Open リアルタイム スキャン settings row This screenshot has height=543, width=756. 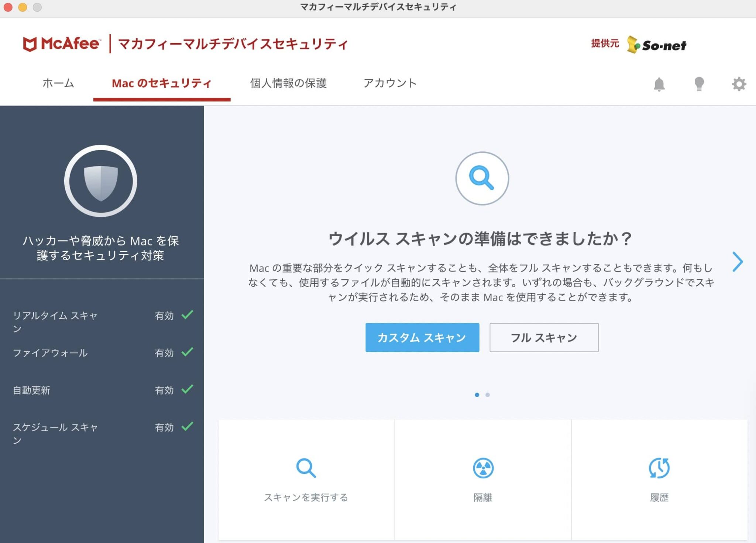pyautogui.click(x=102, y=322)
